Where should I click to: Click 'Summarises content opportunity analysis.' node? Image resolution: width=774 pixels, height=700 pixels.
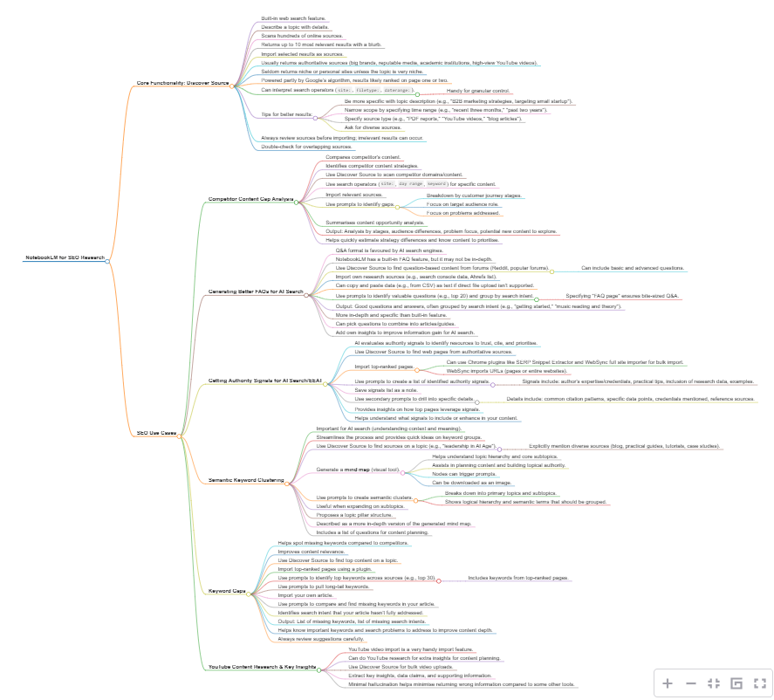(374, 223)
